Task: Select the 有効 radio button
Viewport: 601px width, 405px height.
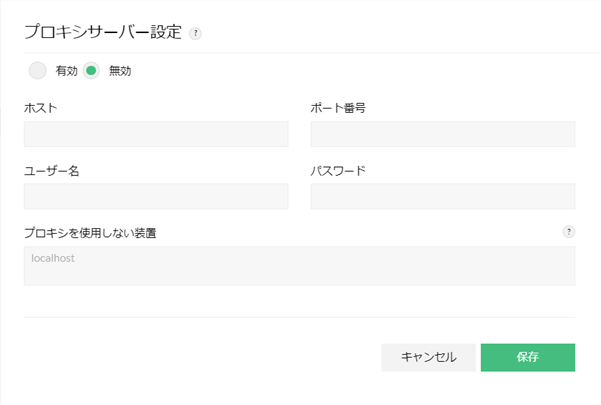Action: 37,71
